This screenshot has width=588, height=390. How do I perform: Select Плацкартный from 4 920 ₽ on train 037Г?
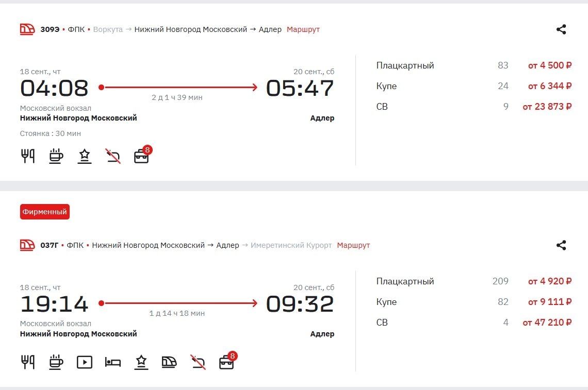tap(549, 281)
